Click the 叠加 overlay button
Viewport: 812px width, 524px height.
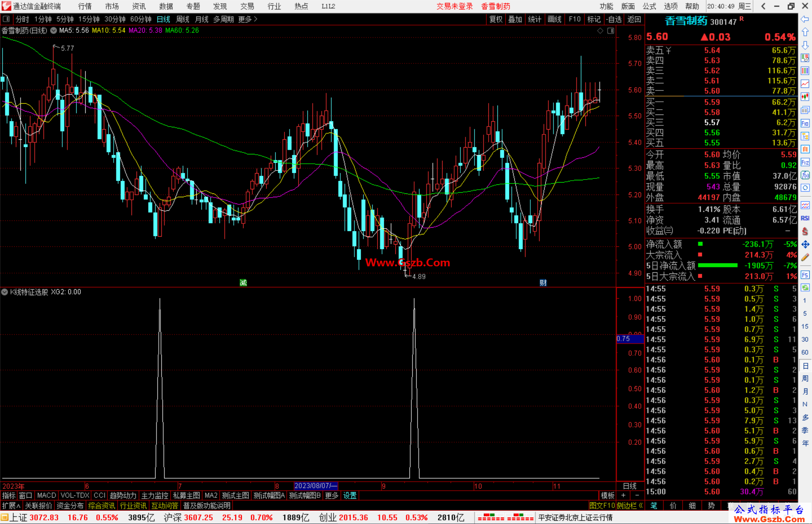click(515, 19)
